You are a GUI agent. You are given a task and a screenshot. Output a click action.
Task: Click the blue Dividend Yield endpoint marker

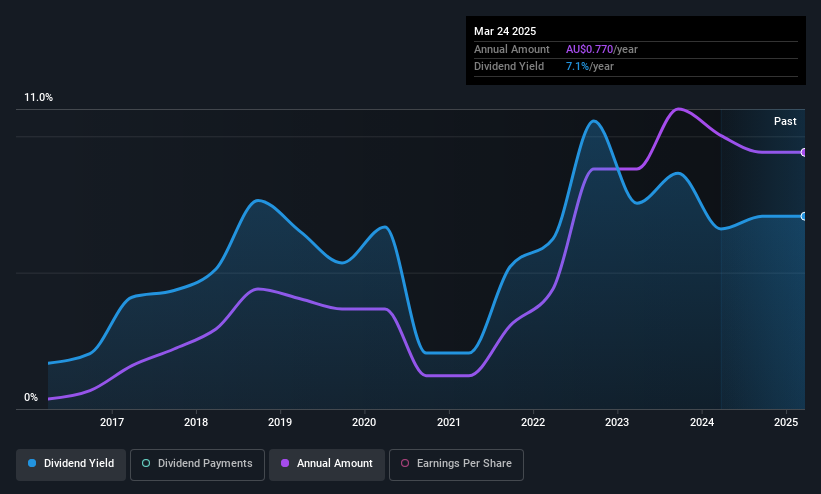tap(804, 216)
